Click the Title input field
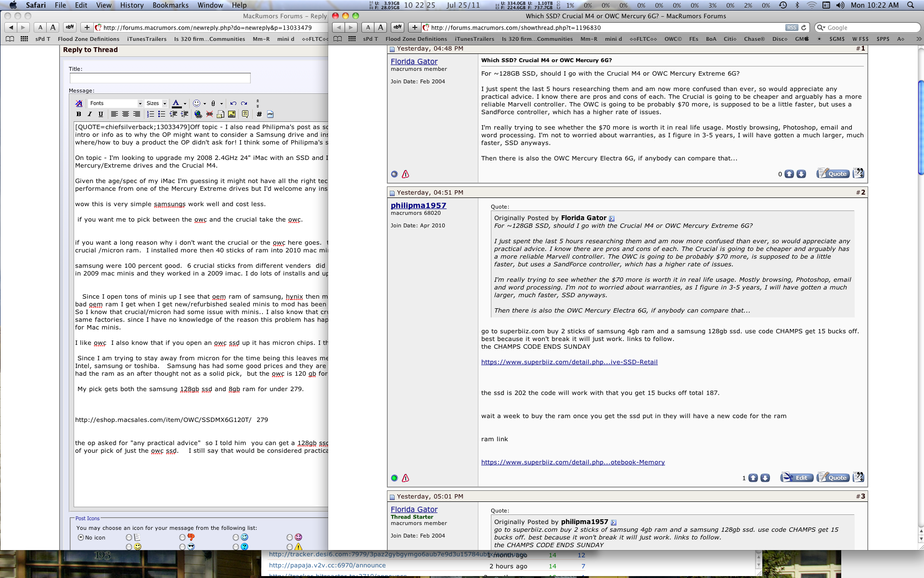The height and width of the screenshot is (578, 924). [160, 78]
